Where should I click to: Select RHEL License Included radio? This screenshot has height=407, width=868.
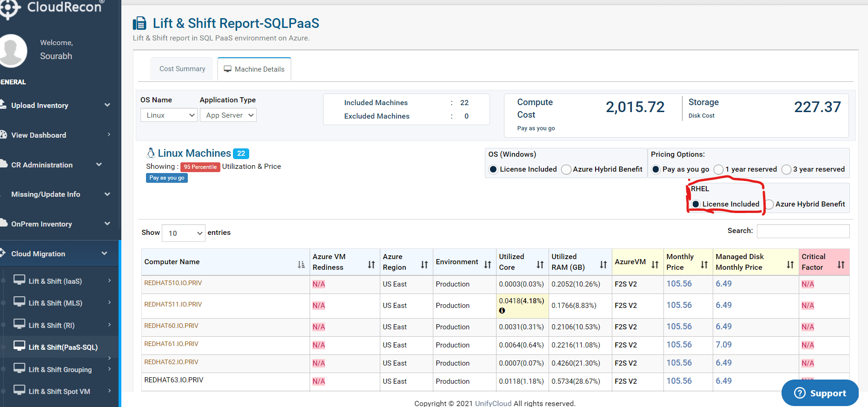point(696,204)
